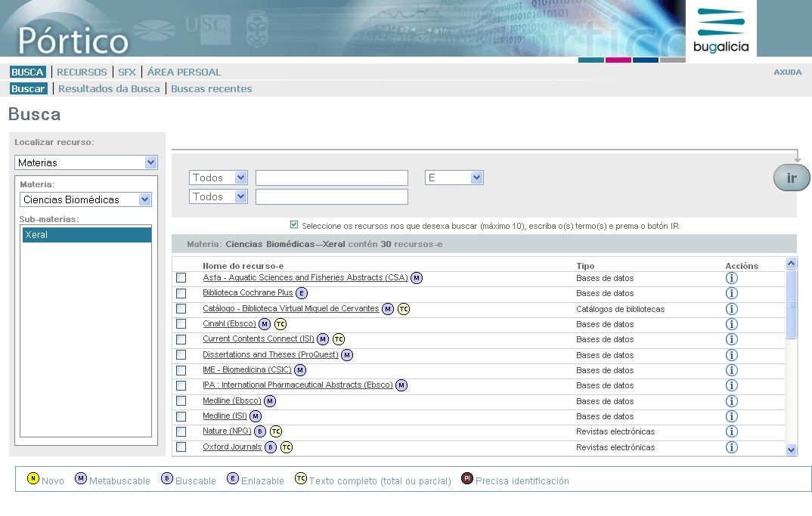Check the Biblioteca Cochrane Plus checkbox
812x516 pixels.
tap(181, 293)
